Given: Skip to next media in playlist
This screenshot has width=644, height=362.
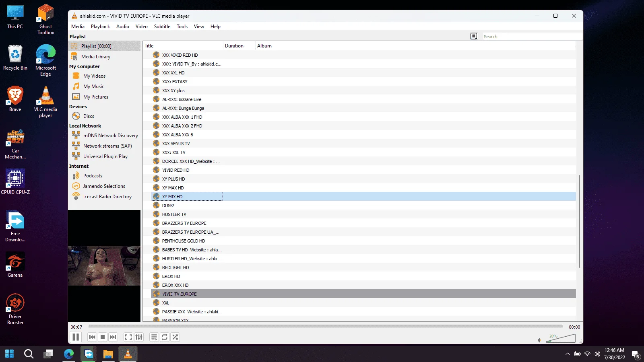Looking at the screenshot, I should pos(113,337).
